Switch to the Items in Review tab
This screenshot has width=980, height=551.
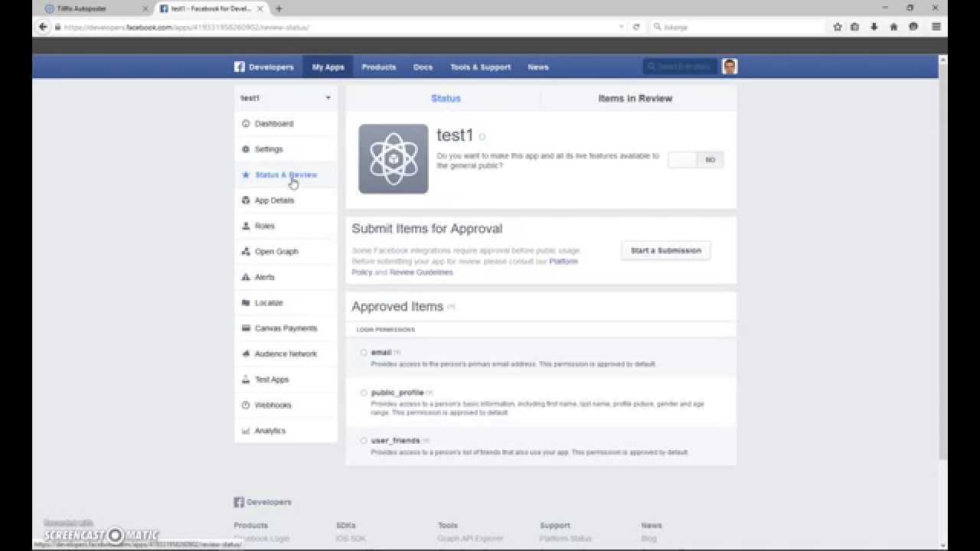pos(635,99)
